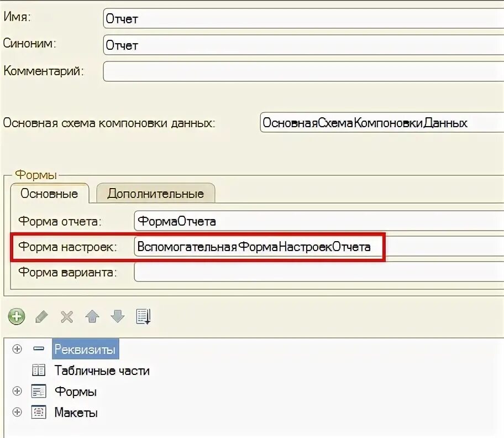Click the Move Up arrow icon
Screen dimensions: 504x438
click(92, 316)
